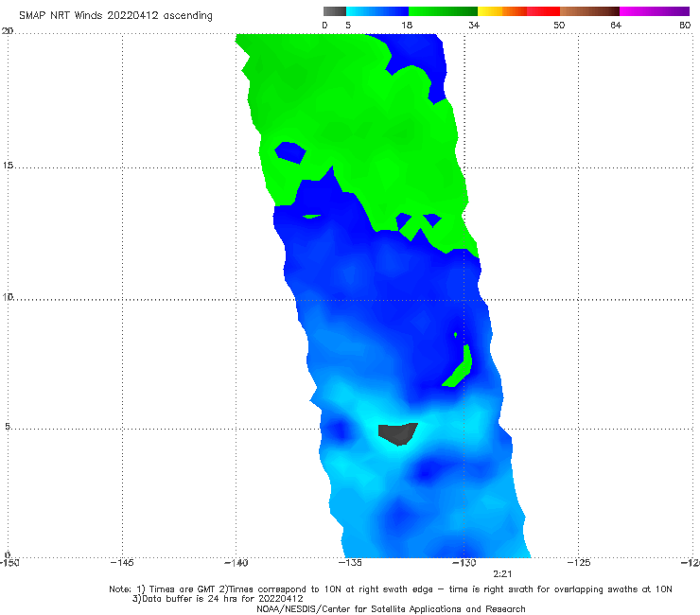
Task: Click the NOAA/NESDIS credit line
Action: coord(391,609)
